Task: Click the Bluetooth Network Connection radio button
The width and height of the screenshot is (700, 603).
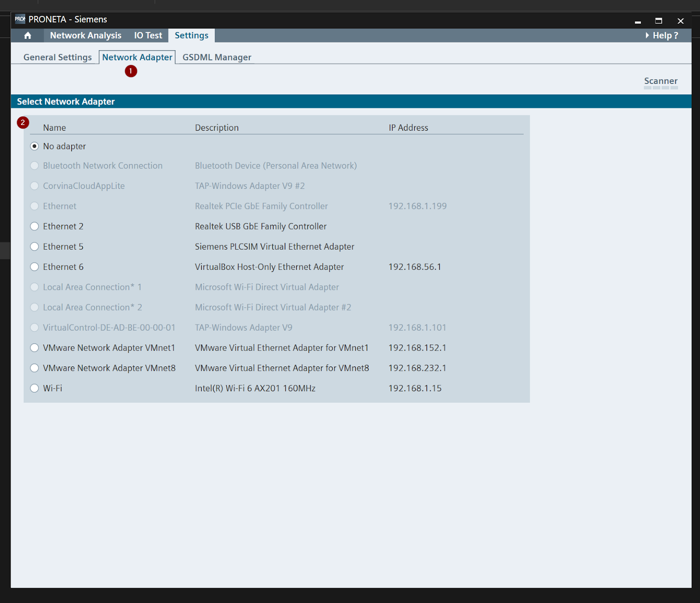Action: point(35,166)
